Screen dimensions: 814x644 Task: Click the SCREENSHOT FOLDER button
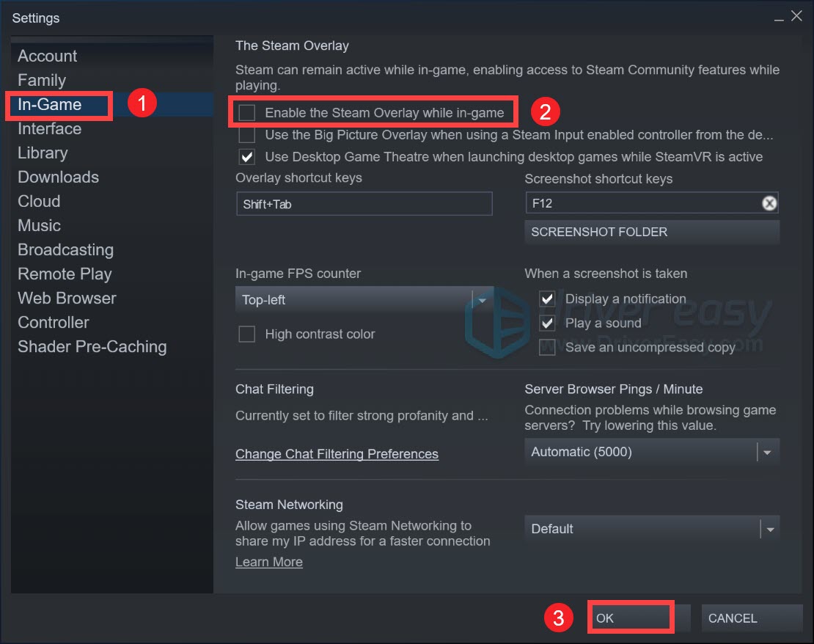(651, 233)
